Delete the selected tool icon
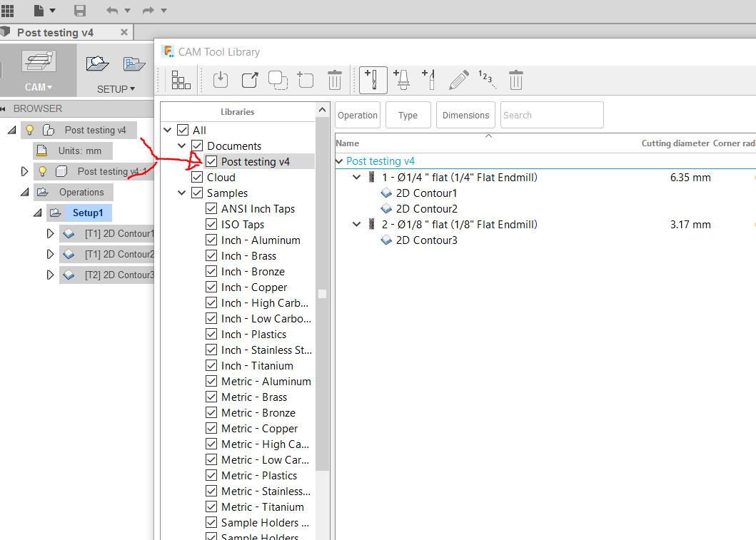Image resolution: width=756 pixels, height=540 pixels. pos(515,79)
